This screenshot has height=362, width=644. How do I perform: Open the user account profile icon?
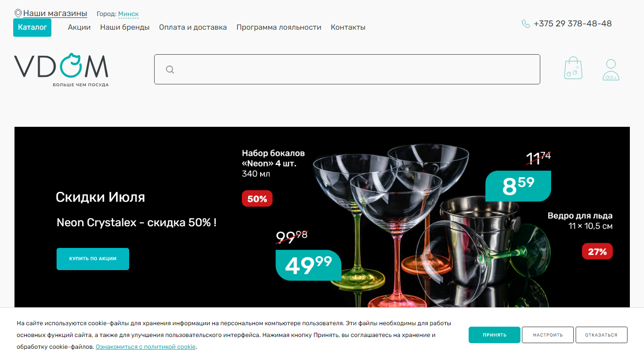(x=611, y=69)
